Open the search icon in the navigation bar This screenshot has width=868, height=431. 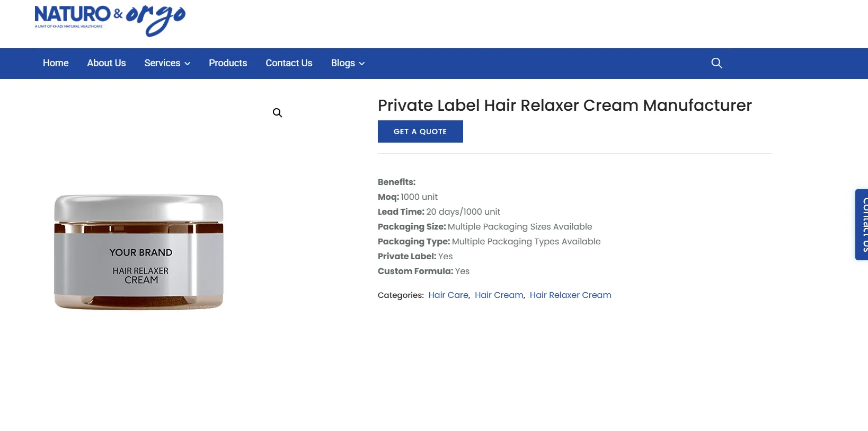[716, 63]
